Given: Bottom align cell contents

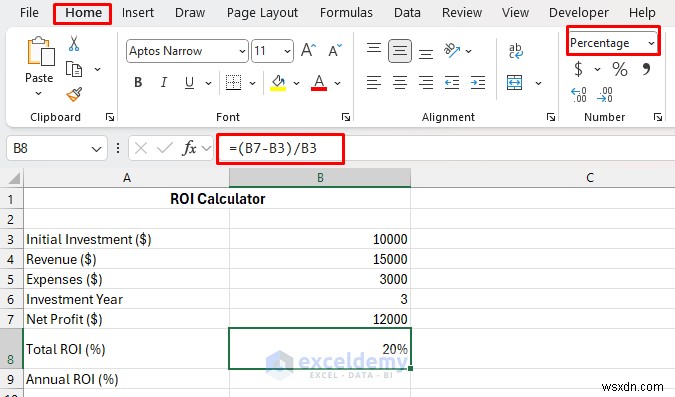Looking at the screenshot, I should coord(426,53).
